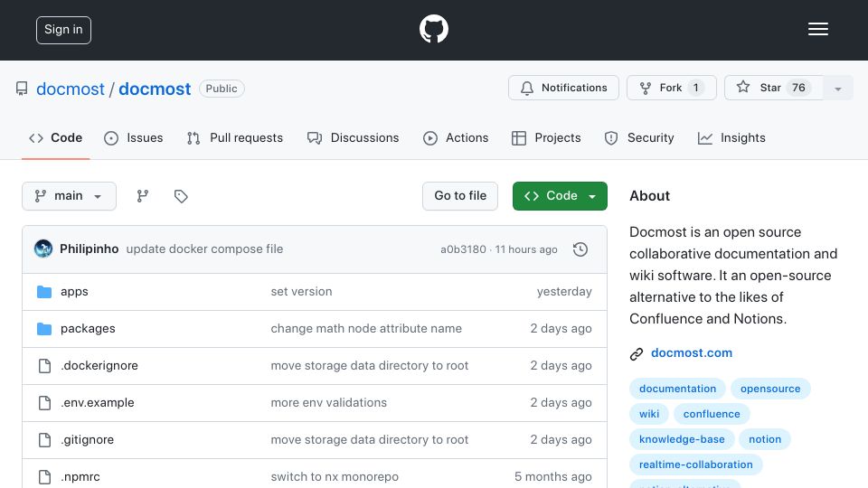868x488 pixels.
Task: Click the packages folder icon
Action: point(44,329)
